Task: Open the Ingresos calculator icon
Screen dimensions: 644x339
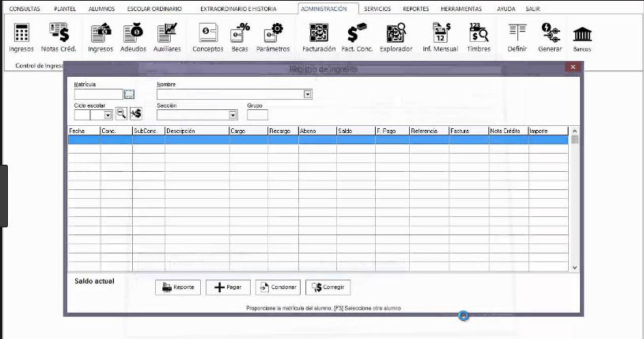Action: 21,37
